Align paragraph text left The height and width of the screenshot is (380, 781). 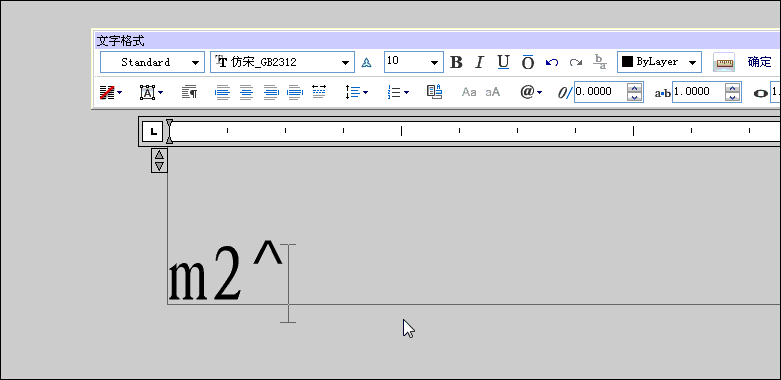(222, 92)
